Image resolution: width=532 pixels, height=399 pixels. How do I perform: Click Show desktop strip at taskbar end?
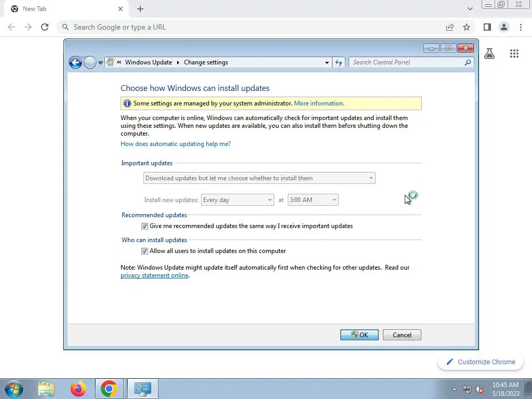coord(528,389)
